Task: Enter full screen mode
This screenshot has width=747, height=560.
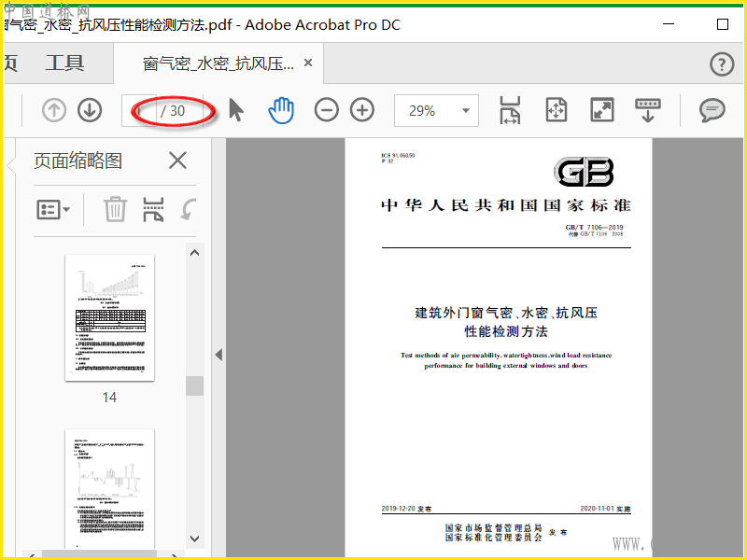Action: (x=602, y=110)
